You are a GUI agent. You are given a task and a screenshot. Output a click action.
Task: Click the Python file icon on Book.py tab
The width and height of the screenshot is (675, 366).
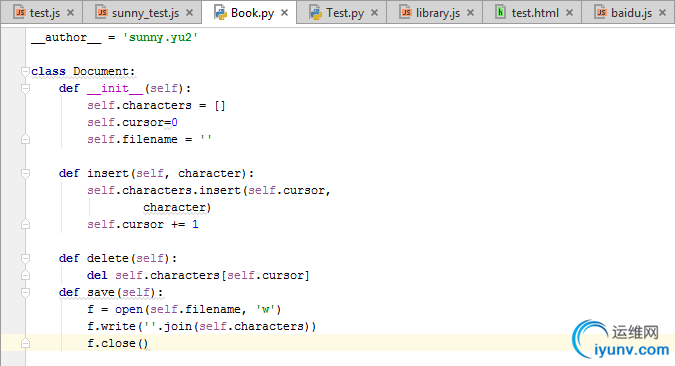220,12
